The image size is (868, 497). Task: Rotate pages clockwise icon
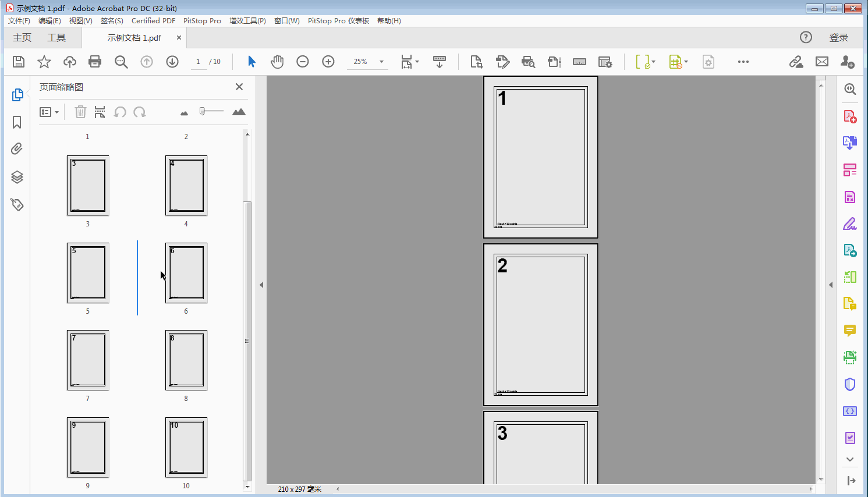(140, 112)
